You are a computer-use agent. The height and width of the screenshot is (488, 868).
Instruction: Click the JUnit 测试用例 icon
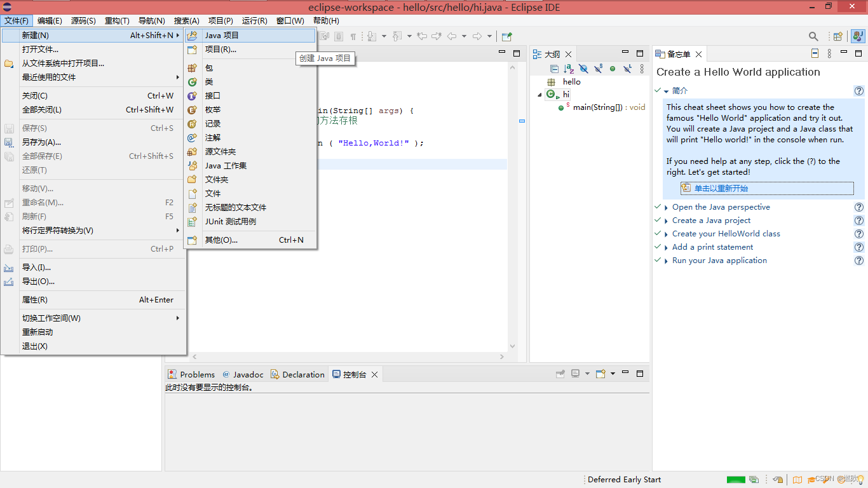[x=192, y=222]
